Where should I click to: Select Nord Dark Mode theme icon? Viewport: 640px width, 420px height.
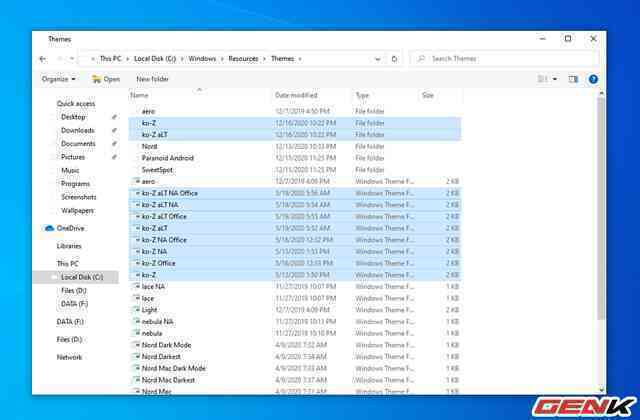coord(137,345)
